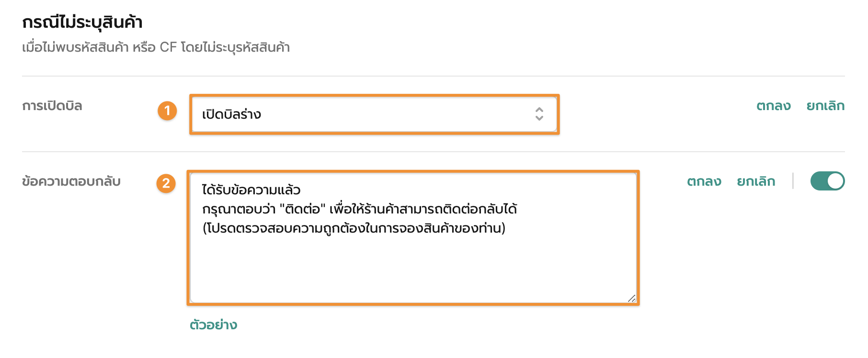This screenshot has width=868, height=358.
Task: Click the line starting with (โปรดตรวจสอบ
Action: (354, 228)
